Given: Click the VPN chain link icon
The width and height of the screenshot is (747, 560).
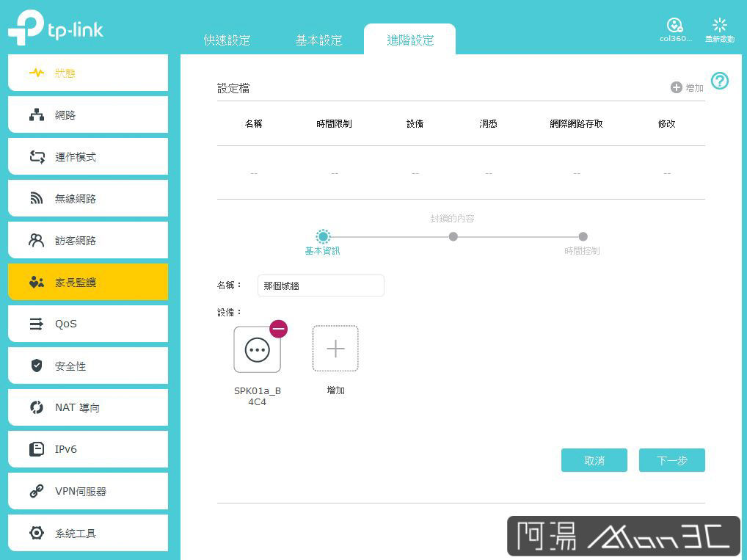Looking at the screenshot, I should point(37,491).
